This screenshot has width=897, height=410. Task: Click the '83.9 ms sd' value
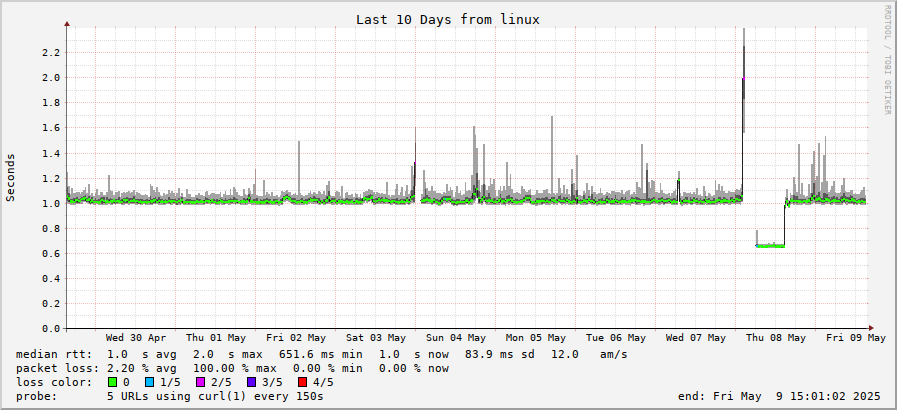(500, 355)
